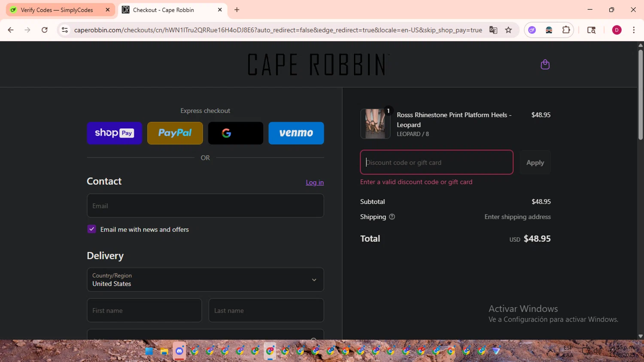644x362 pixels.
Task: Open the purple circular extension icon
Action: pos(532,30)
